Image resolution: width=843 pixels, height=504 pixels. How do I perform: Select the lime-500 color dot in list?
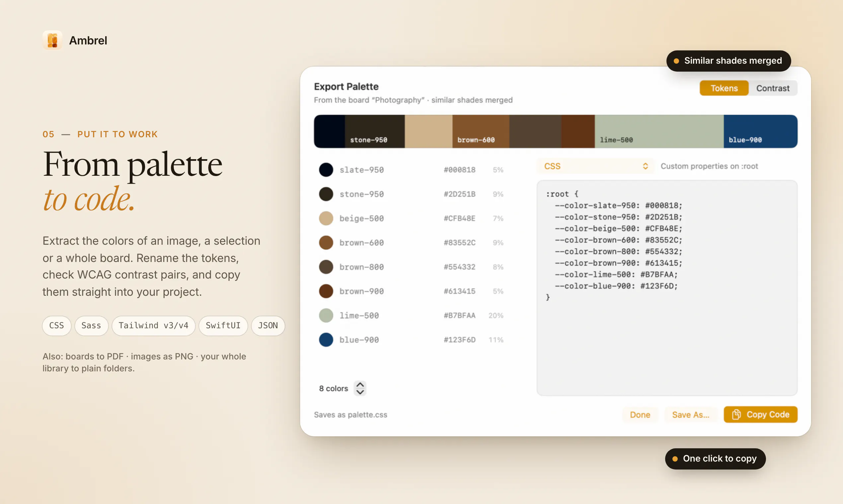point(326,316)
